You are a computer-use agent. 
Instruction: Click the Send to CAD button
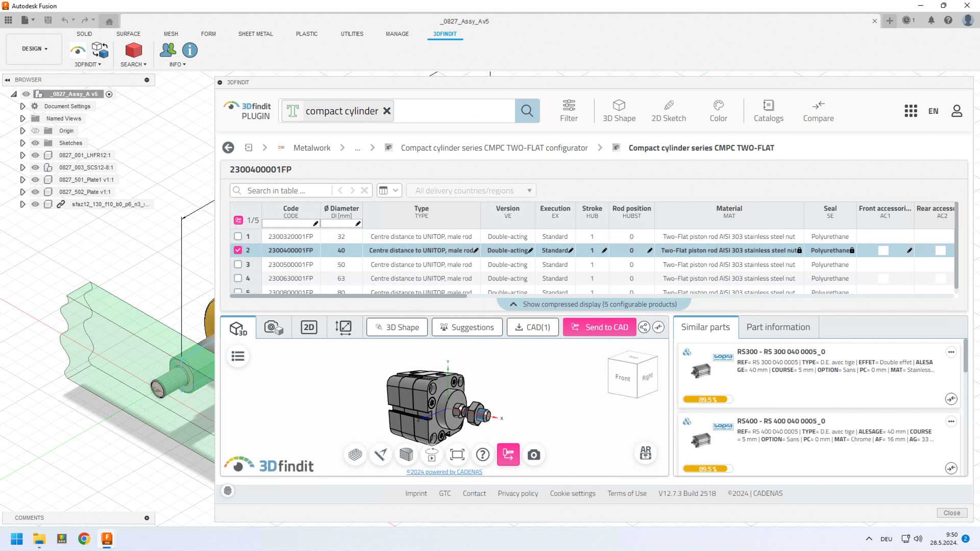[599, 327]
